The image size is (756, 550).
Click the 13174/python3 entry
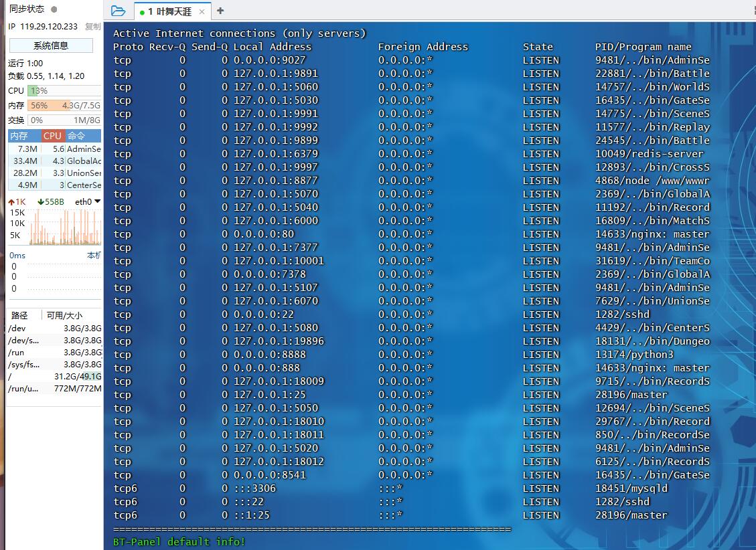click(x=634, y=355)
